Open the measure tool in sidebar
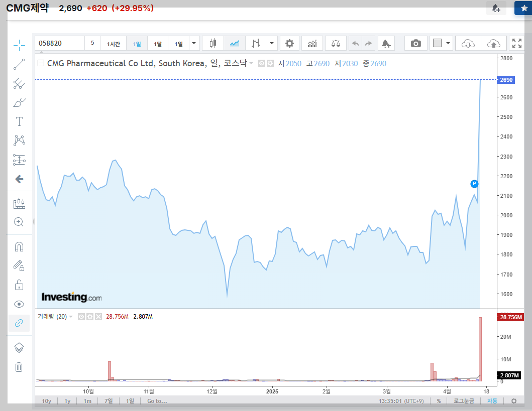This screenshot has height=411, width=532. pos(19,203)
